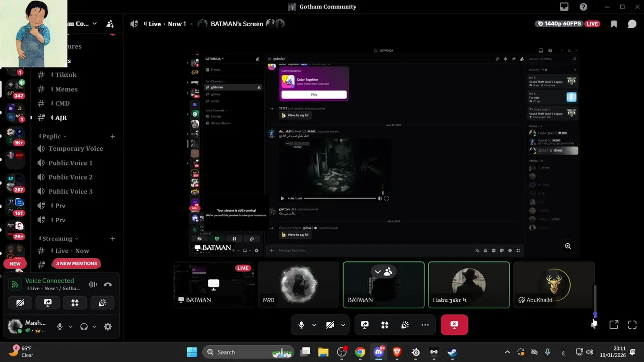The height and width of the screenshot is (362, 644).
Task: Select the M90 participant tile
Action: pyautogui.click(x=299, y=285)
